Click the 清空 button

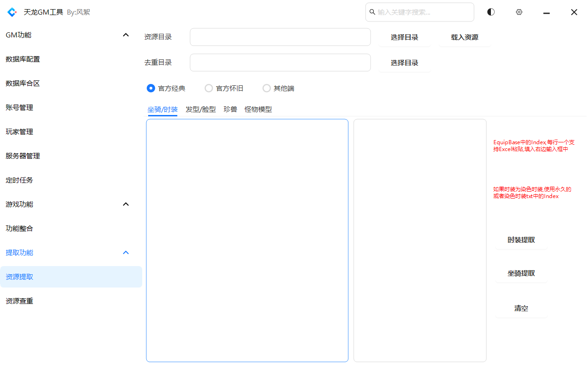click(521, 308)
